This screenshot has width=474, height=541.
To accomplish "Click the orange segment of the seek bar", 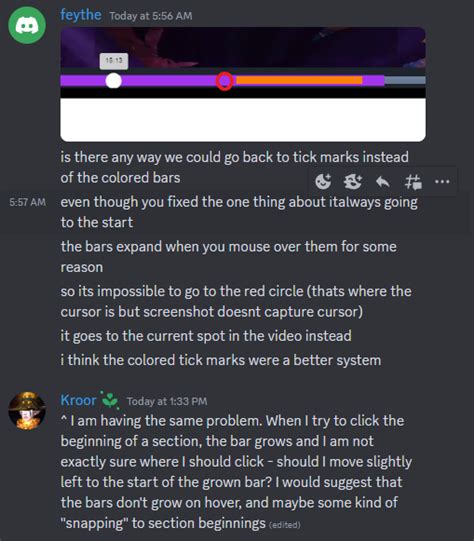I will (x=299, y=80).
